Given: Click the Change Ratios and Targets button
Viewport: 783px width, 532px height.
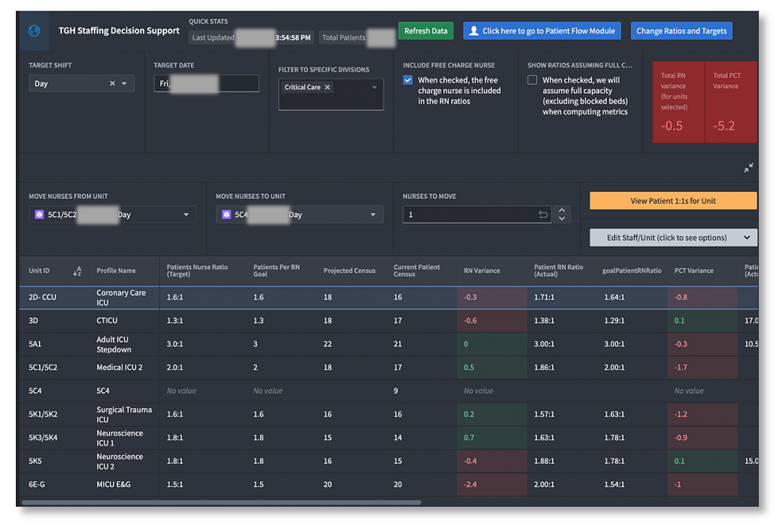Looking at the screenshot, I should point(681,31).
